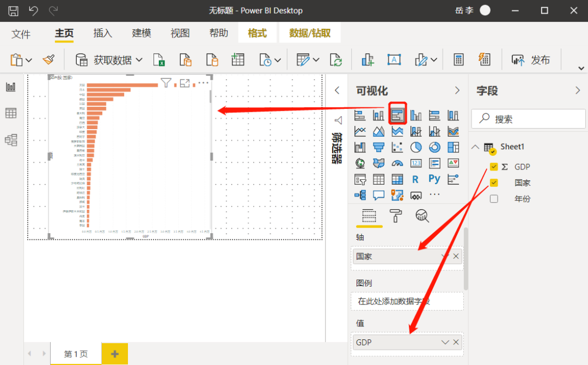Collapse the 字段 pane with chevron
Image resolution: width=588 pixels, height=365 pixels.
(578, 90)
